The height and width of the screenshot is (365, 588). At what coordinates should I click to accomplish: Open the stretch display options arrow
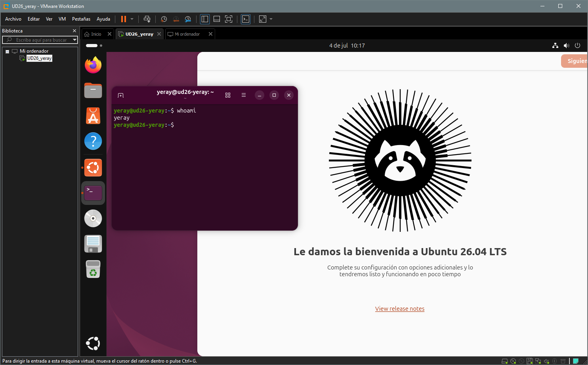pyautogui.click(x=271, y=19)
